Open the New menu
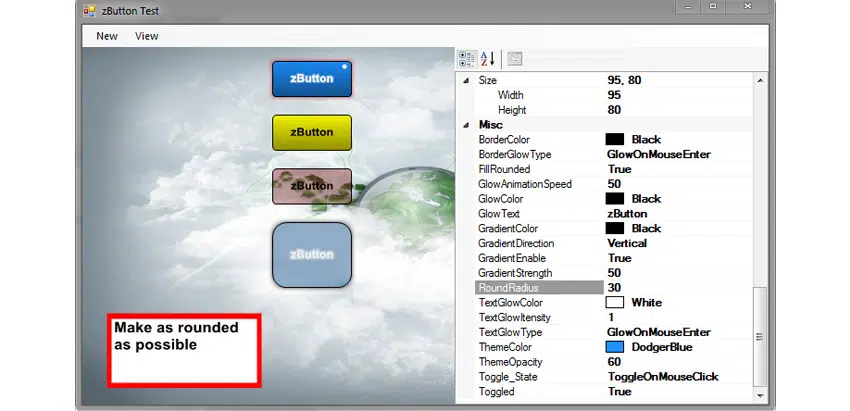Screen dimensions: 850x411 click(107, 36)
